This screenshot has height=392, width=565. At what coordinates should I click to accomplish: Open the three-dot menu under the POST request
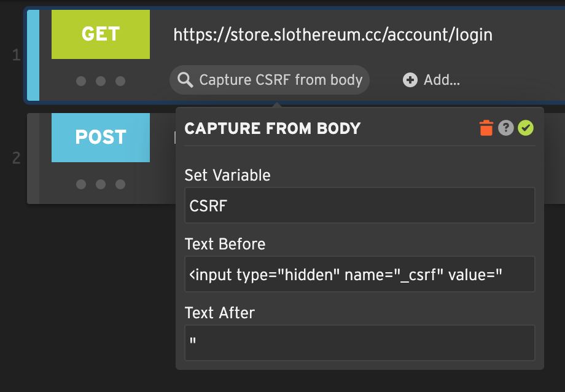click(101, 183)
